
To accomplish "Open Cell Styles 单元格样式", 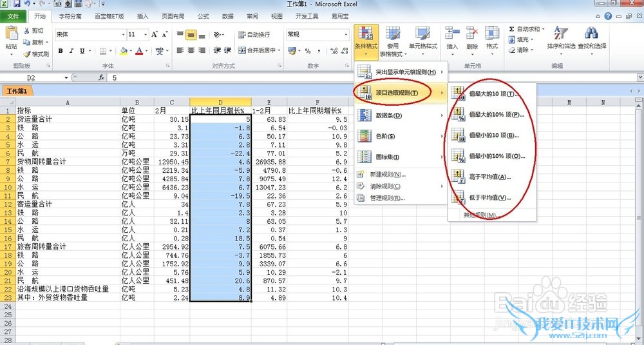I will [422, 39].
